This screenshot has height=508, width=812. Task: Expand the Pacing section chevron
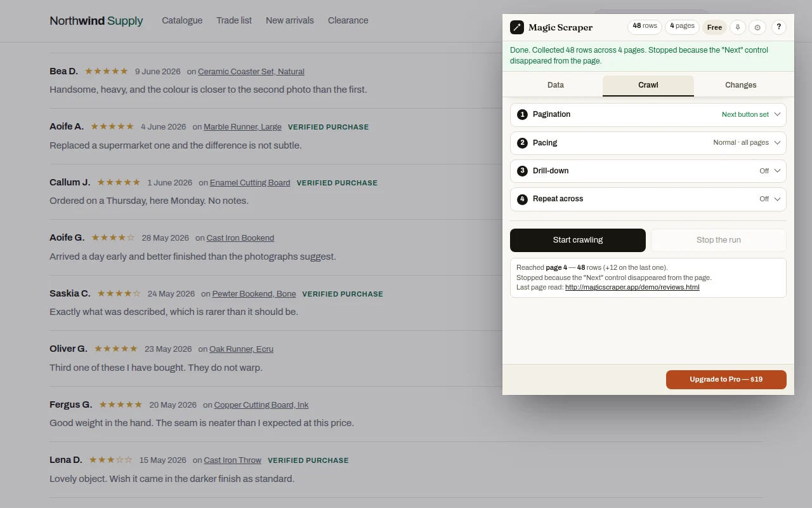click(x=777, y=143)
